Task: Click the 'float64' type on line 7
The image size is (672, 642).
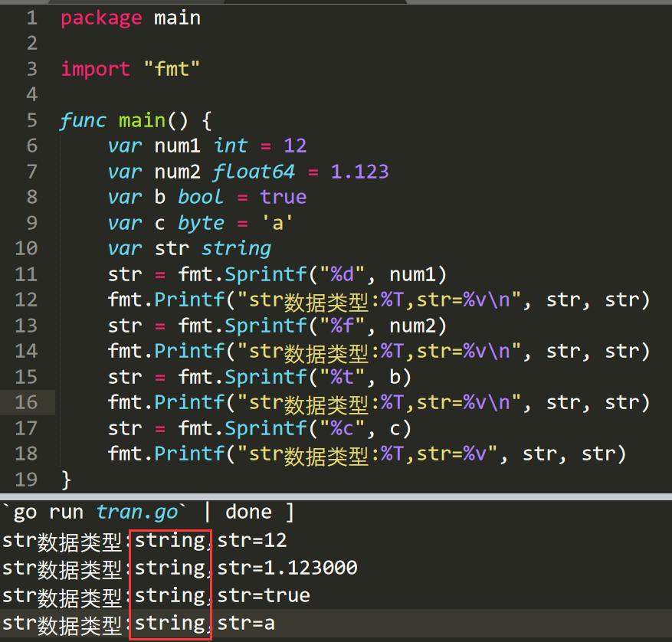Action: [x=254, y=172]
